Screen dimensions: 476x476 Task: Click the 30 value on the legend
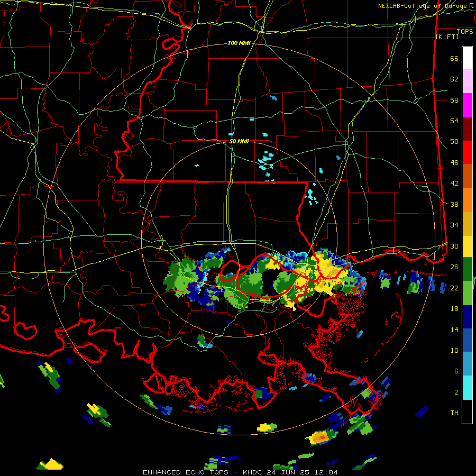(x=454, y=246)
